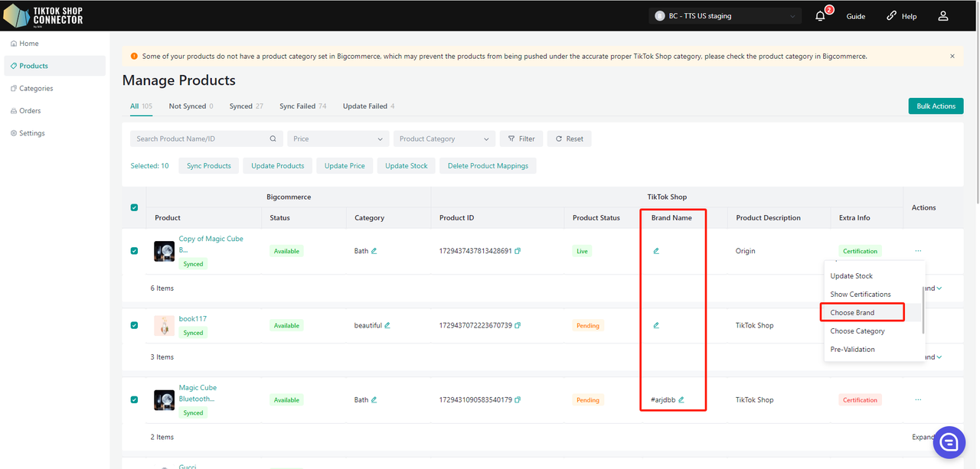980x469 pixels.
Task: Edit brand name for book117
Action: tap(656, 325)
